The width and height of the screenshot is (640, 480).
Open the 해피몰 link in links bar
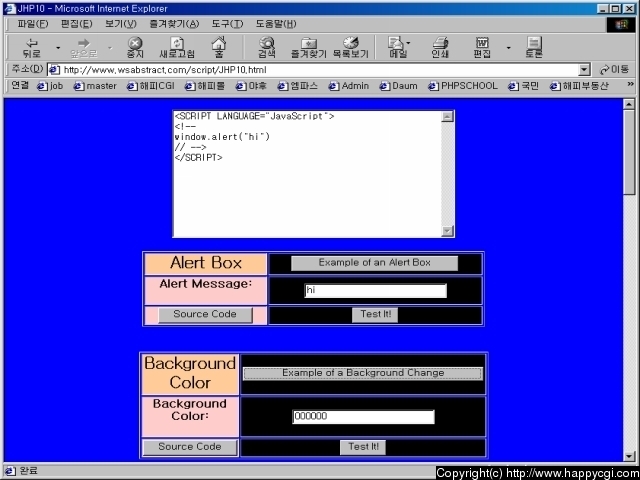[x=204, y=86]
